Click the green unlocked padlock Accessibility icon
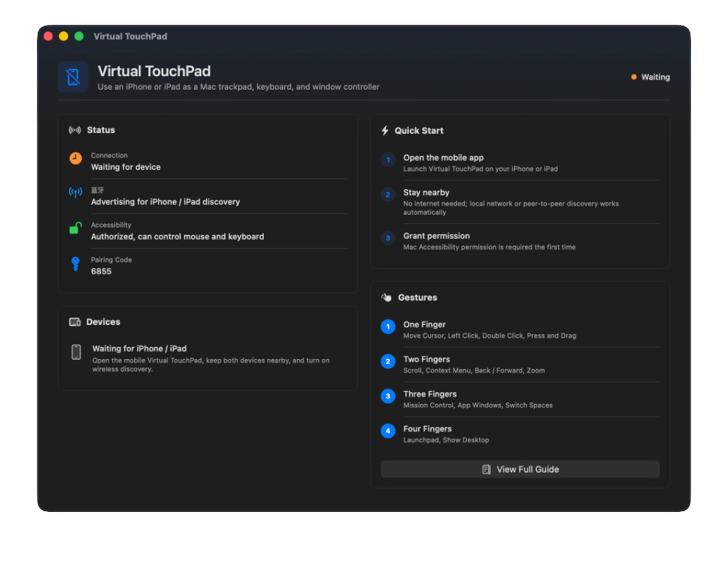This screenshot has width=728, height=561. tap(75, 228)
